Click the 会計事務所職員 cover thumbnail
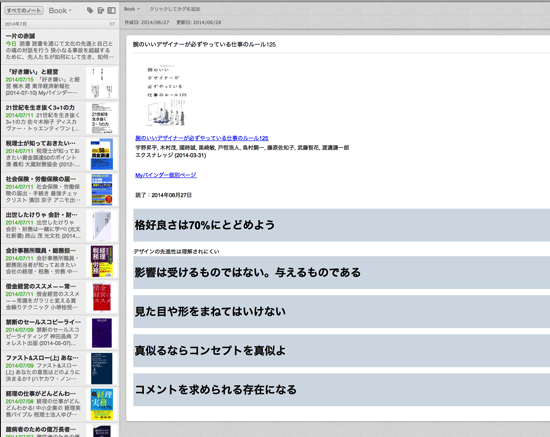This screenshot has height=437, width=550. (102, 261)
